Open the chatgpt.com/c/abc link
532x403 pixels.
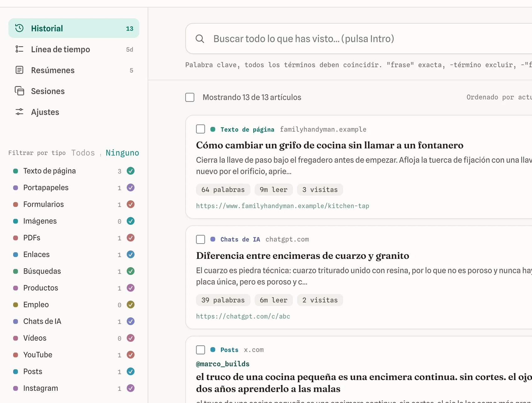click(243, 316)
